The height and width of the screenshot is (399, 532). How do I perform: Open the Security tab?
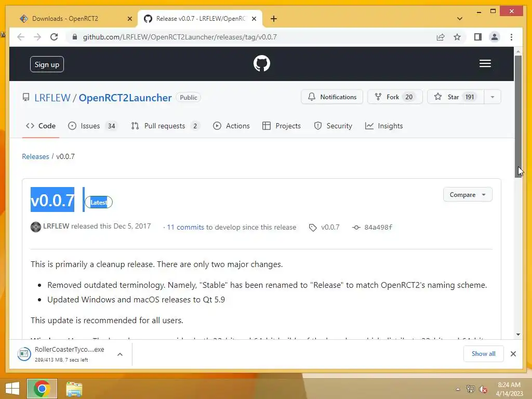click(x=333, y=126)
